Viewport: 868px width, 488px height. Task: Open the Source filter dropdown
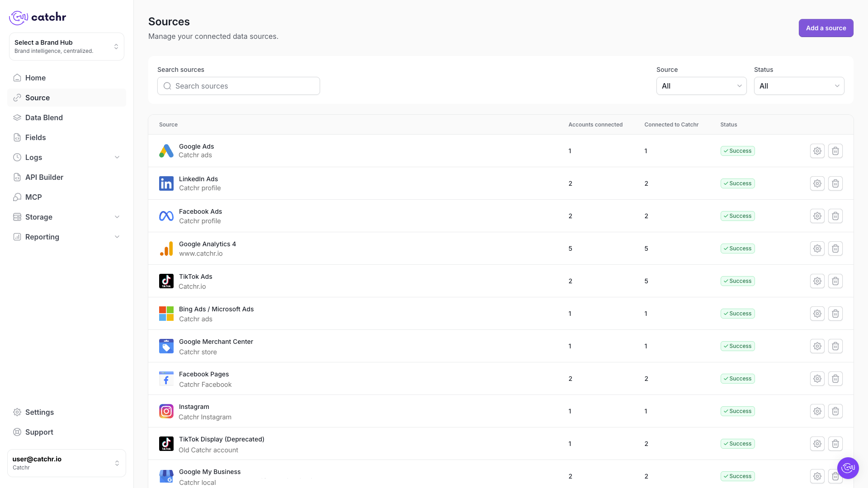[702, 86]
